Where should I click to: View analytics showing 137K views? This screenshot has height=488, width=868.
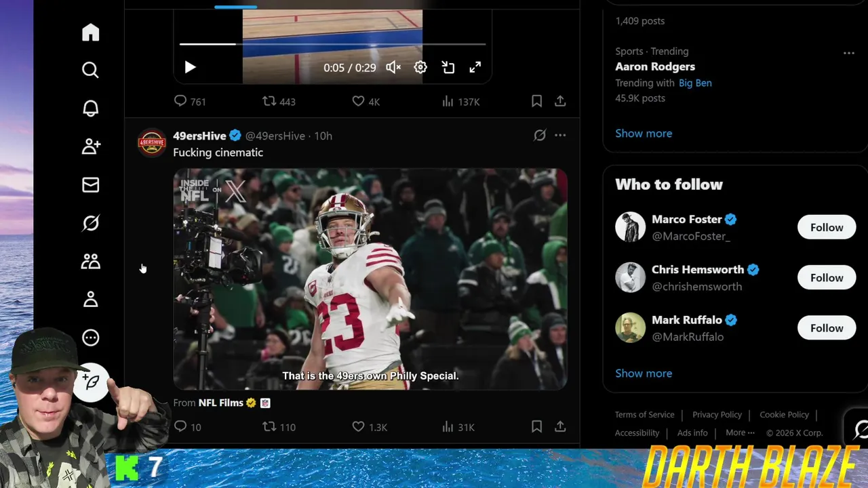click(460, 102)
